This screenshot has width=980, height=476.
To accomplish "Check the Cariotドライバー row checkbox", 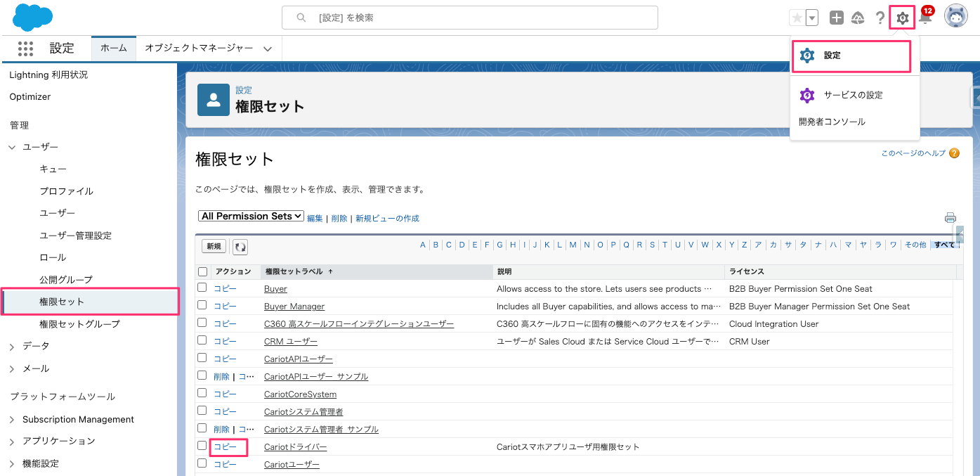I will 202,446.
